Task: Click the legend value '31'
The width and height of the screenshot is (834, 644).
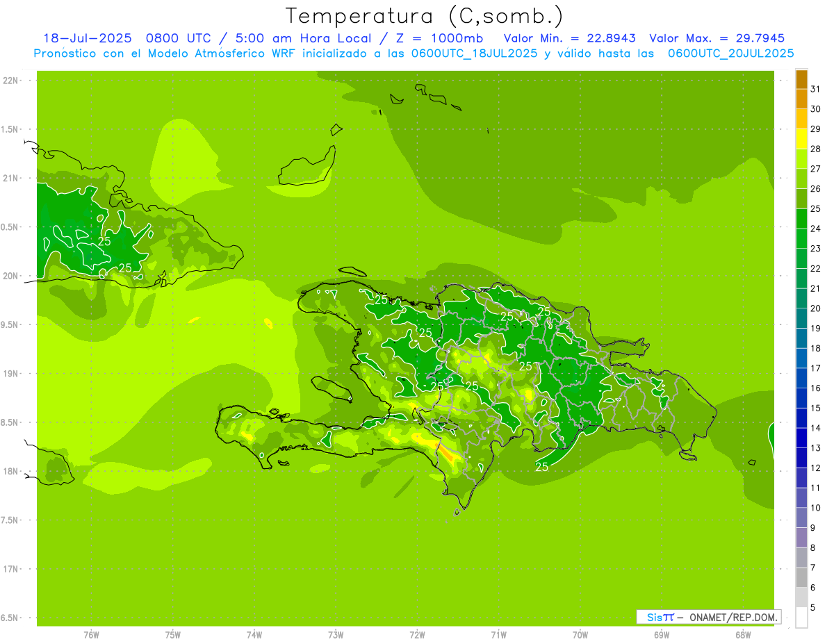Action: click(816, 89)
